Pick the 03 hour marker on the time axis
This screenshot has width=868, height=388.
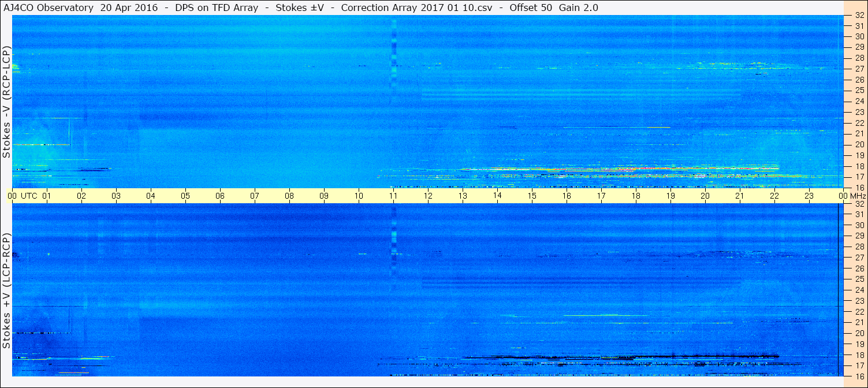pos(116,196)
